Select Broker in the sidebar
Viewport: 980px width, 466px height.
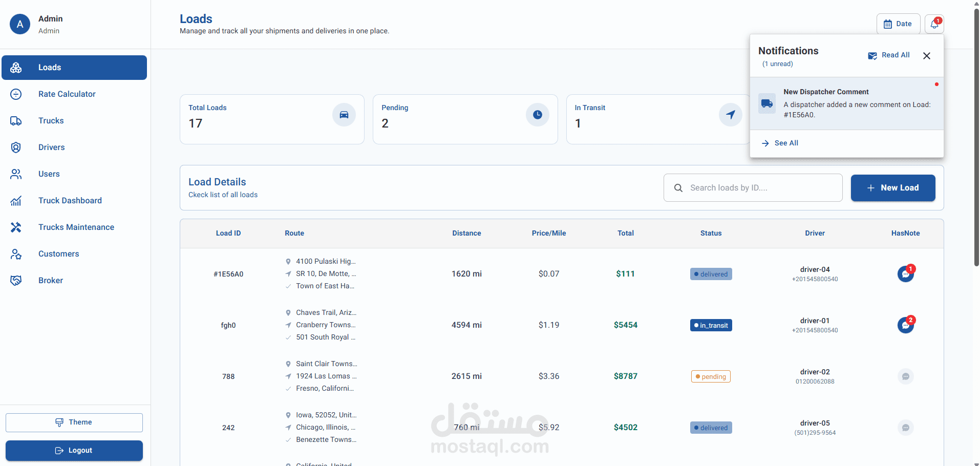74,281
